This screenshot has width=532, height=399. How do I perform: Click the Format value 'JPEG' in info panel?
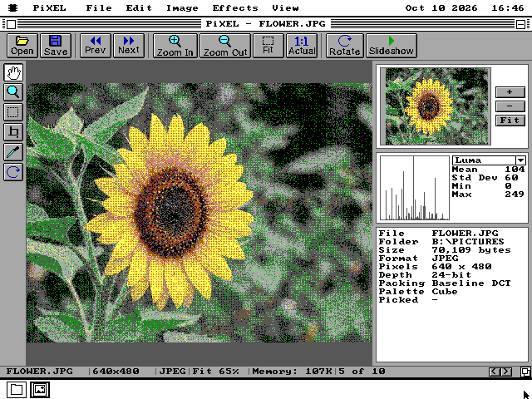click(x=446, y=259)
